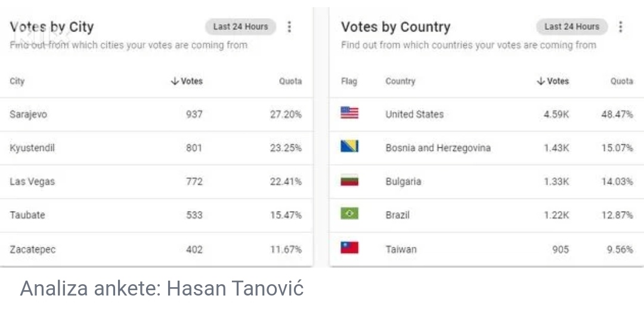This screenshot has height=314, width=644.
Task: Open the Votes by City three-dot menu
Action: point(290,27)
